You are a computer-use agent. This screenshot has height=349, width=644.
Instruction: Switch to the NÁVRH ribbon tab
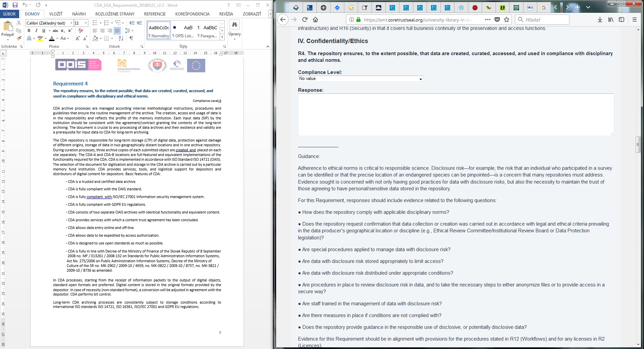click(x=79, y=14)
